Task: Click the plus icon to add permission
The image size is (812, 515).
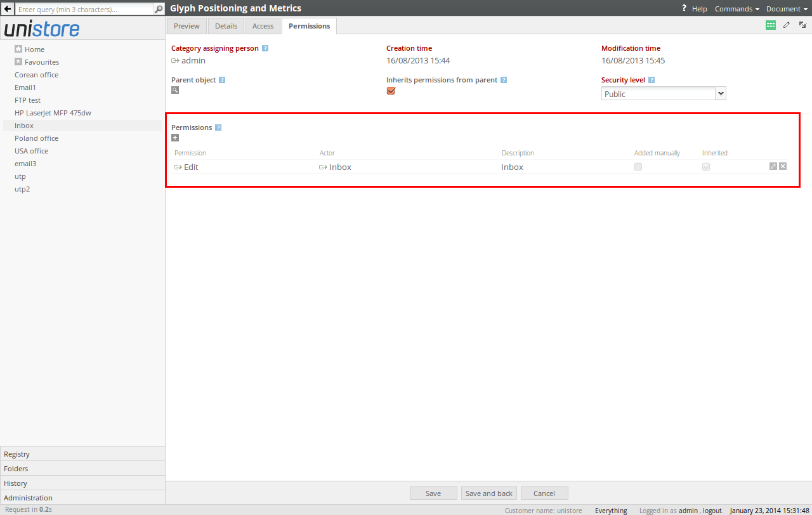Action: (x=175, y=138)
